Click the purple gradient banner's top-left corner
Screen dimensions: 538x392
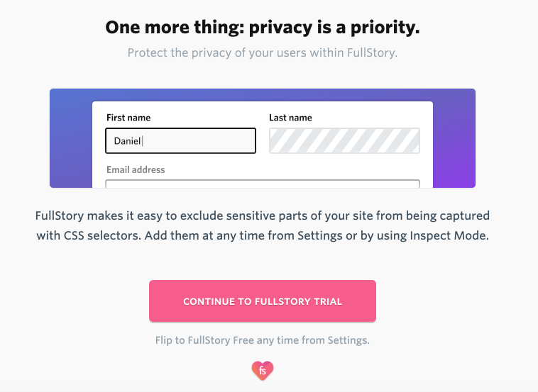tap(55, 94)
